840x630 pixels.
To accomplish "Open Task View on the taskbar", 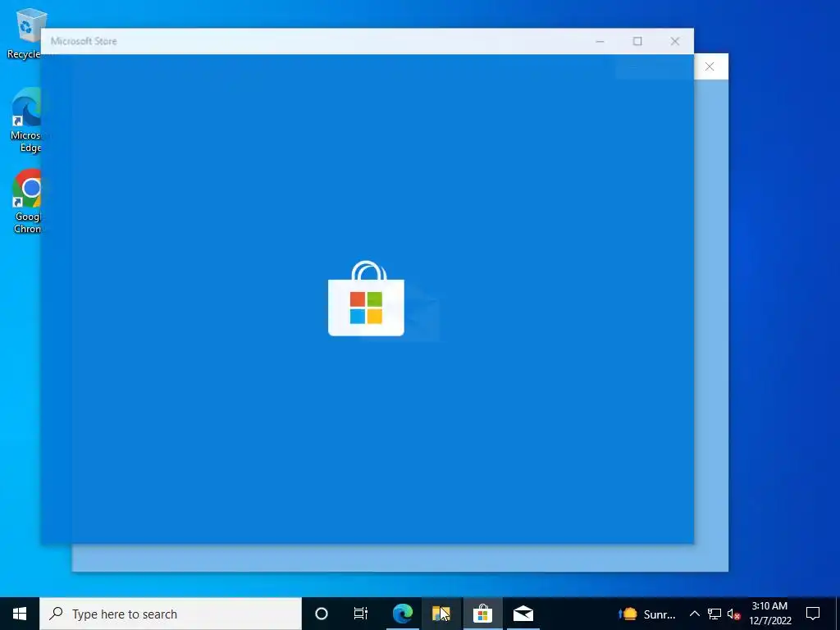I will coord(361,614).
